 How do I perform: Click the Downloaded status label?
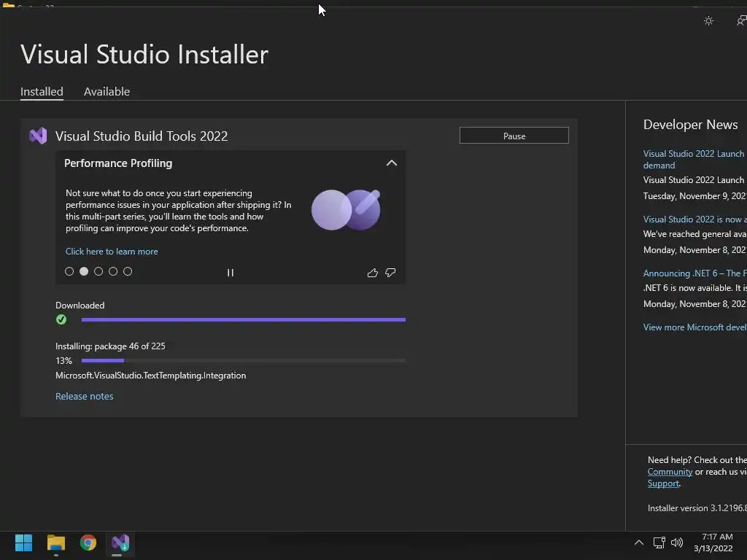(80, 306)
